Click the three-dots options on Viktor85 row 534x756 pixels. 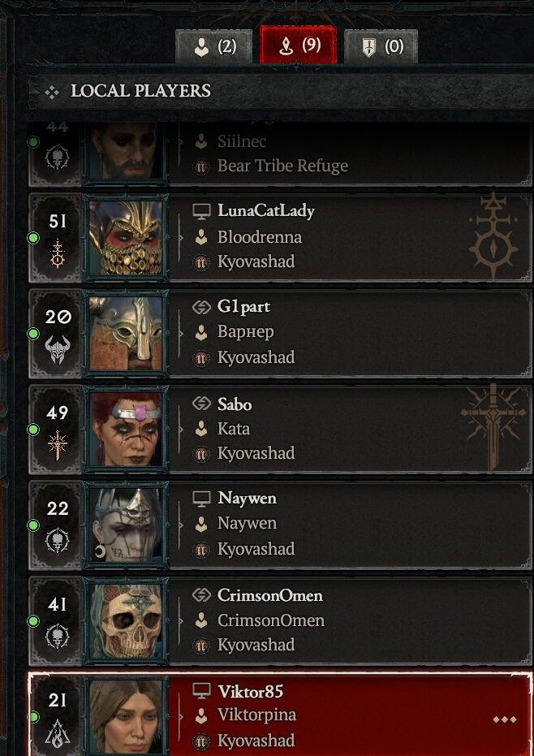point(505,719)
